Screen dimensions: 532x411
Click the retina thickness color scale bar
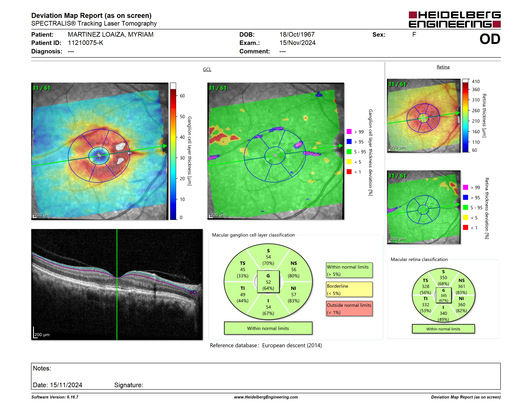(465, 116)
